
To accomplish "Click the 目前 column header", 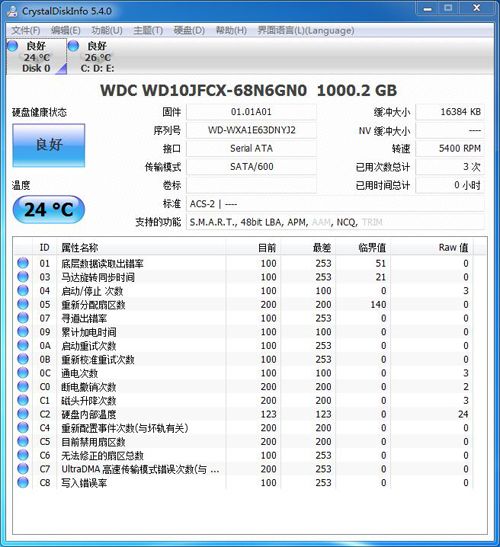I will click(253, 248).
